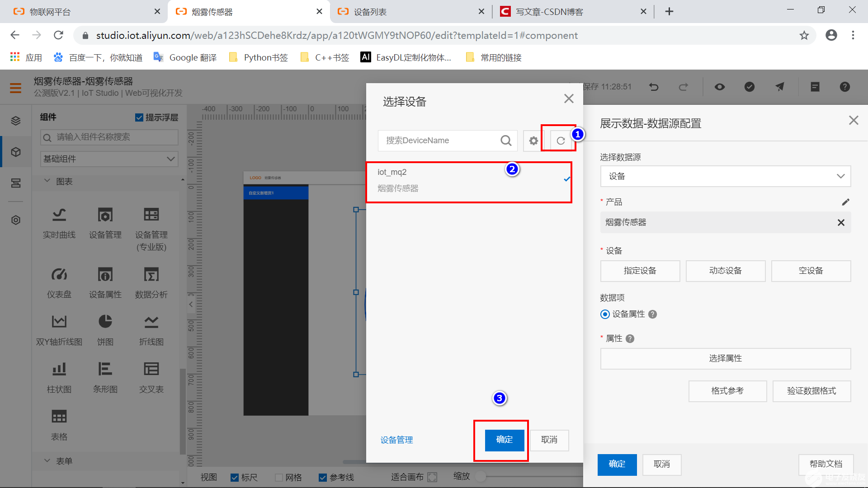Open the 设备管理 link
Viewport: 868px width, 488px height.
point(396,440)
